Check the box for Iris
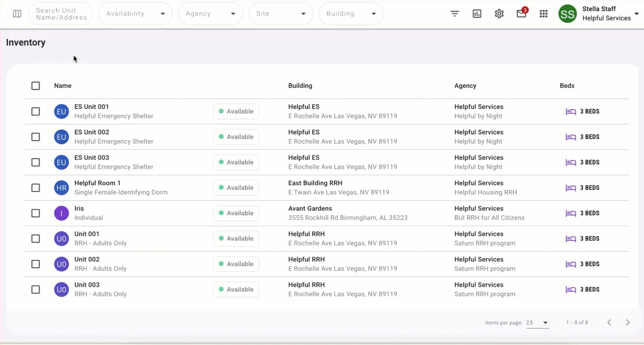This screenshot has width=644, height=345. click(36, 213)
